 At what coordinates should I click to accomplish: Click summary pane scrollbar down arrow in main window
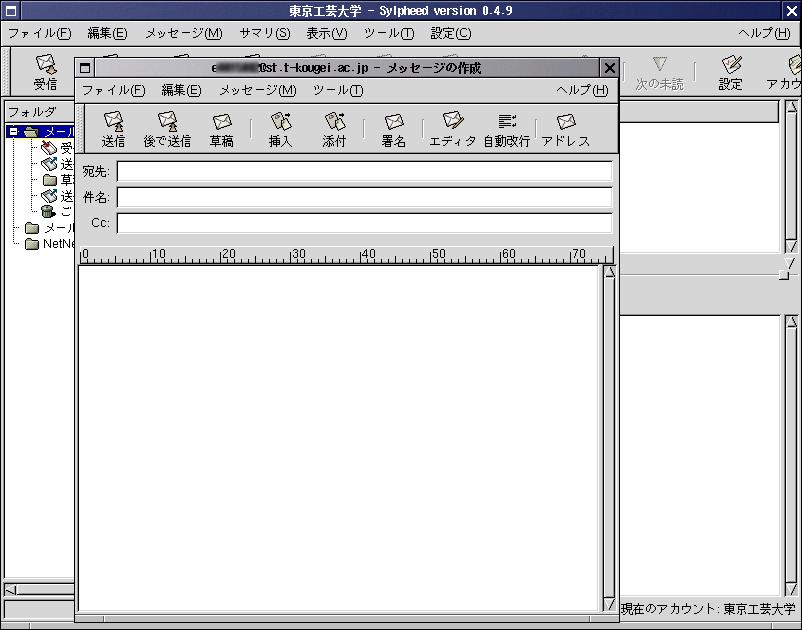point(791,246)
